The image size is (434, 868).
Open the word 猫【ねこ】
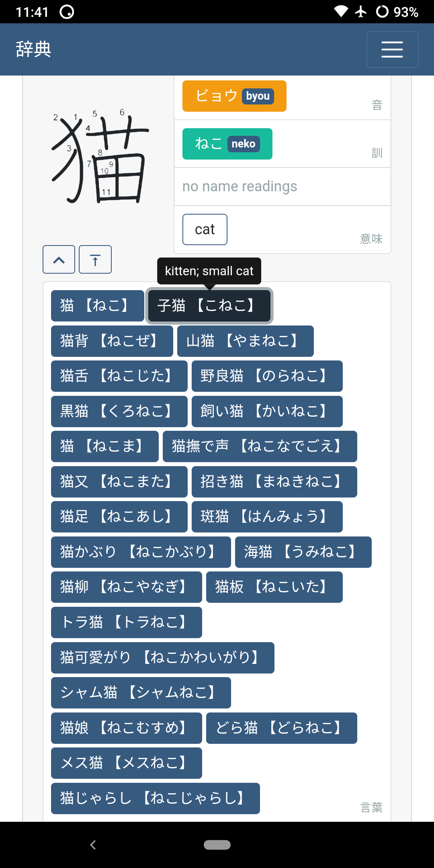tap(97, 306)
